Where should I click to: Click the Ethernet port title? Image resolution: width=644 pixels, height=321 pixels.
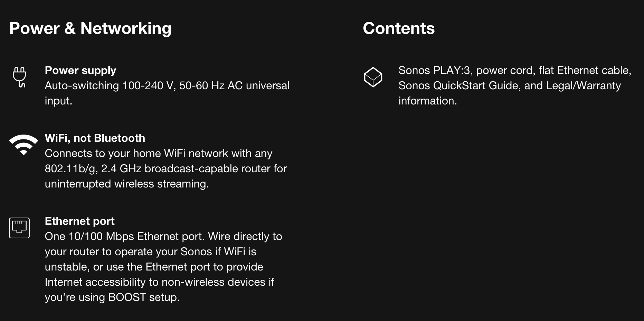(x=80, y=221)
